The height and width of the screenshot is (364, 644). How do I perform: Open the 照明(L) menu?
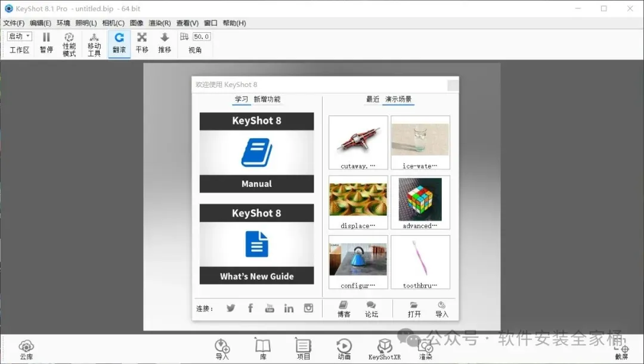click(86, 23)
